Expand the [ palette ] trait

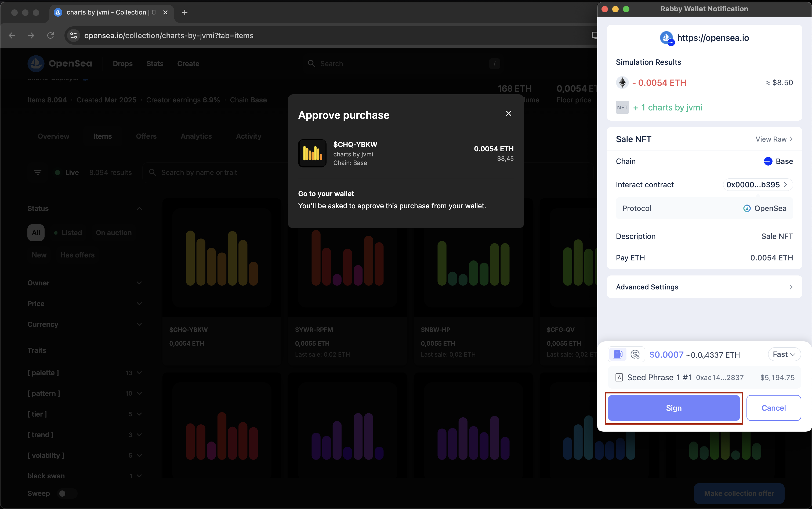[x=85, y=373]
